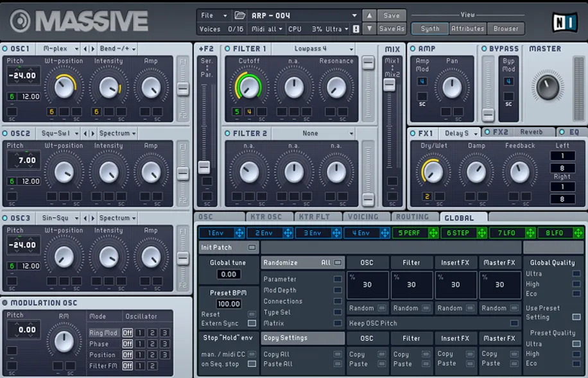The width and height of the screenshot is (588, 378).
Task: Switch to the OSC tab
Action: coord(220,217)
